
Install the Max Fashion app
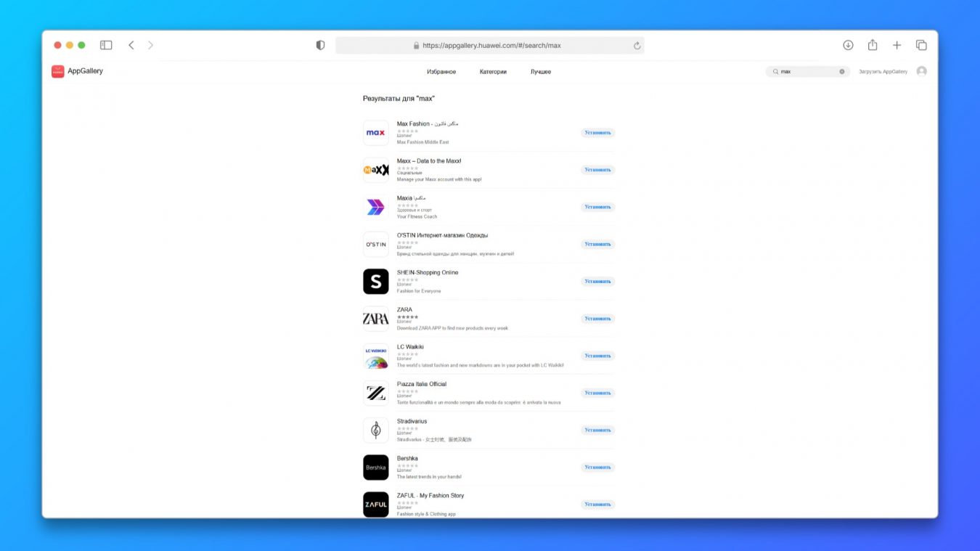point(597,133)
